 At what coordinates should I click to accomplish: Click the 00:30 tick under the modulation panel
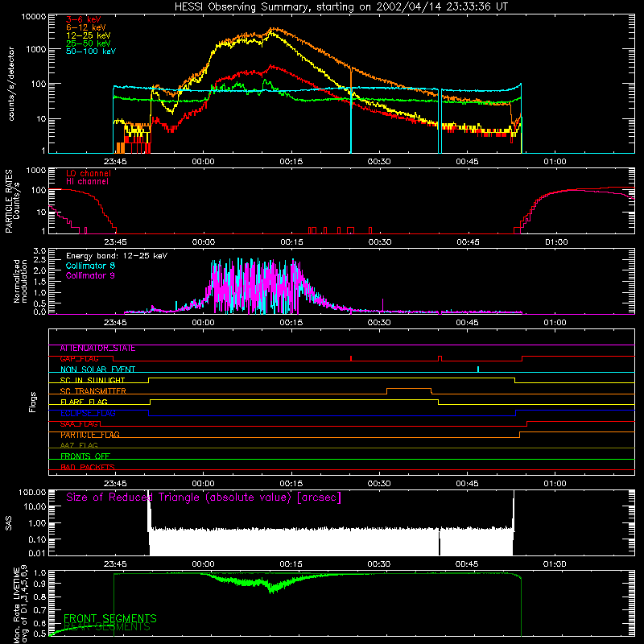[379, 323]
